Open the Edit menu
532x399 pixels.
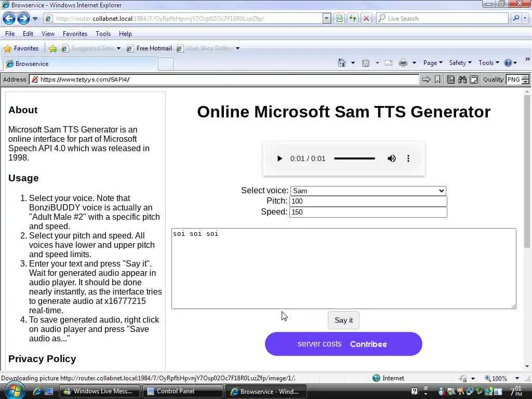(x=28, y=34)
